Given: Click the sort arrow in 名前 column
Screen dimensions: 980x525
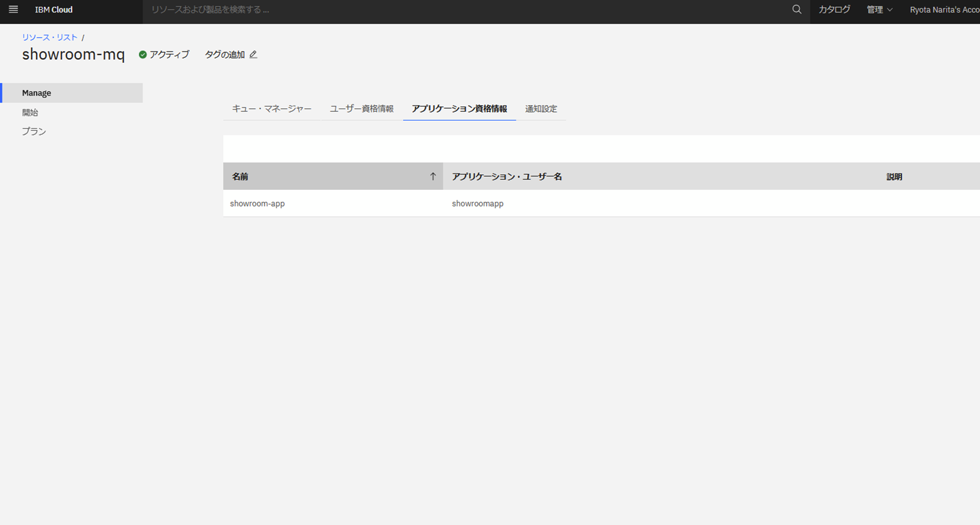Looking at the screenshot, I should point(432,177).
